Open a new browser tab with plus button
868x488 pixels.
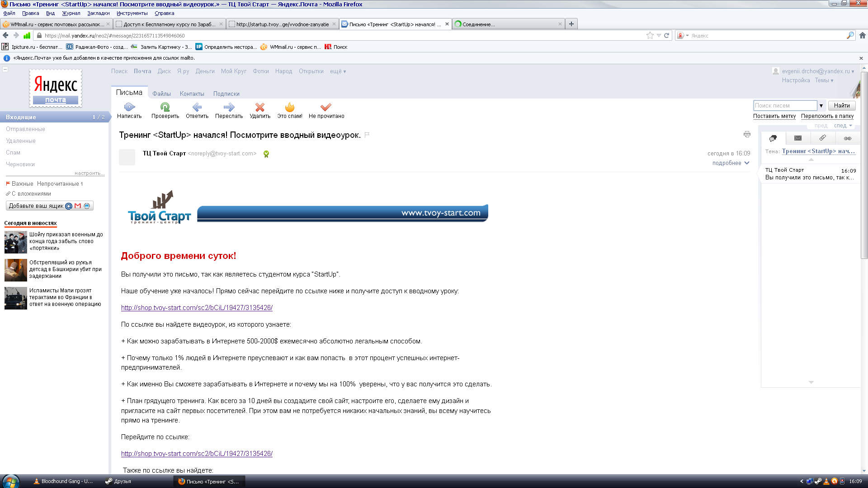click(x=571, y=24)
